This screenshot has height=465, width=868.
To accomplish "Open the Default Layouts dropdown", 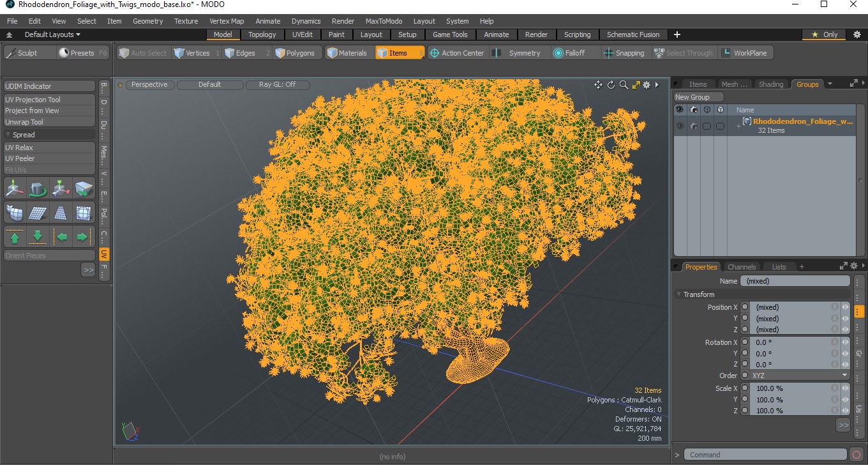I will coord(52,34).
